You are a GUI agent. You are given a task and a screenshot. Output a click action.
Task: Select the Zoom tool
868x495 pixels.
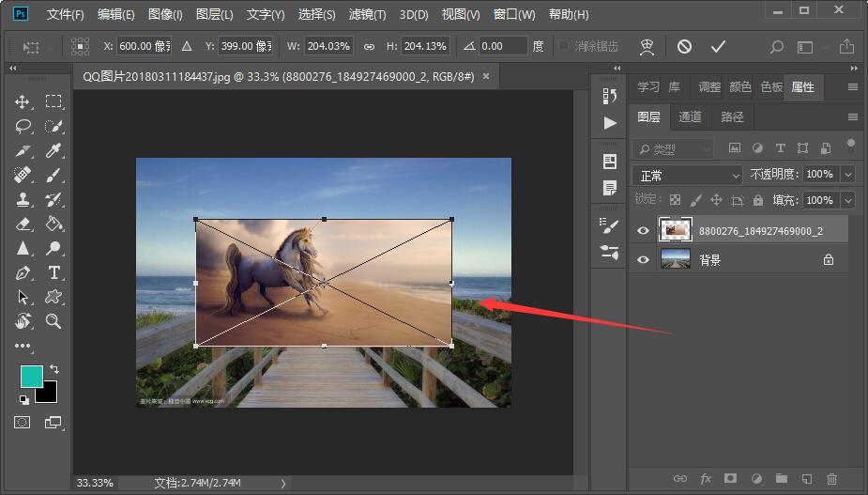pos(53,321)
